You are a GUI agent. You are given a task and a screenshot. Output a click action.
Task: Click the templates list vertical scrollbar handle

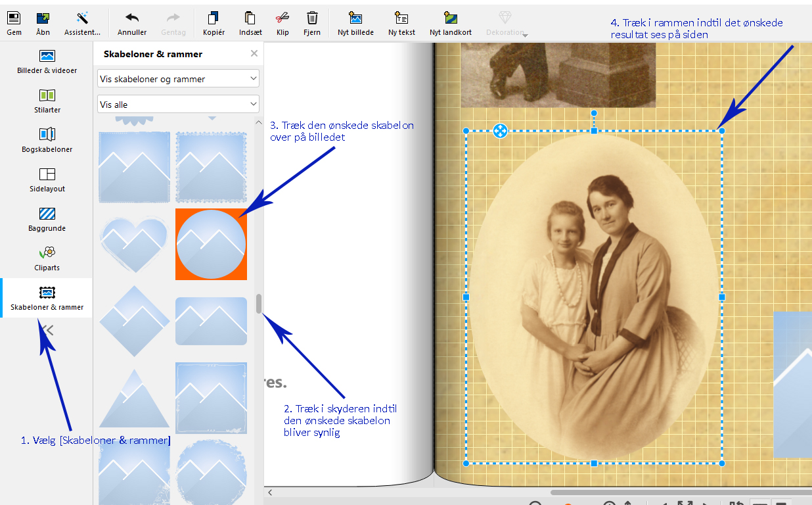pyautogui.click(x=259, y=304)
